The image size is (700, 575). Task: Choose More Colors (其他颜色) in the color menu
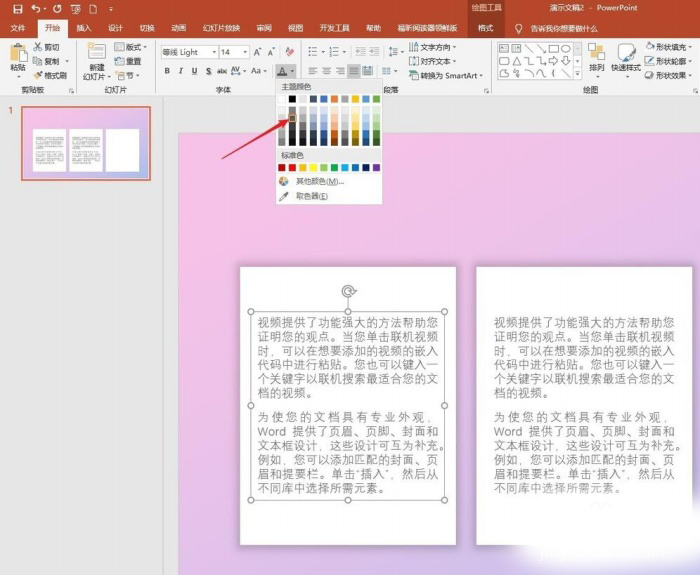tap(320, 182)
